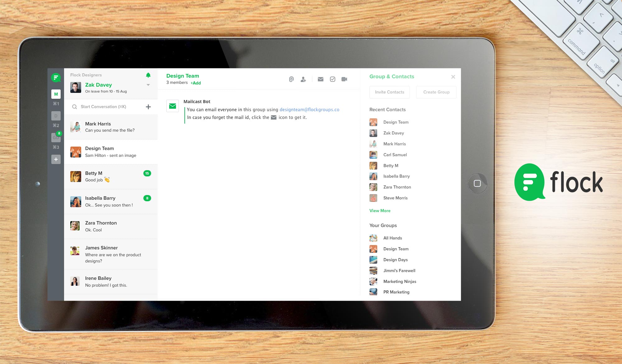Image resolution: width=622 pixels, height=364 pixels.
Task: Expand contacts with View More link
Action: pyautogui.click(x=380, y=211)
